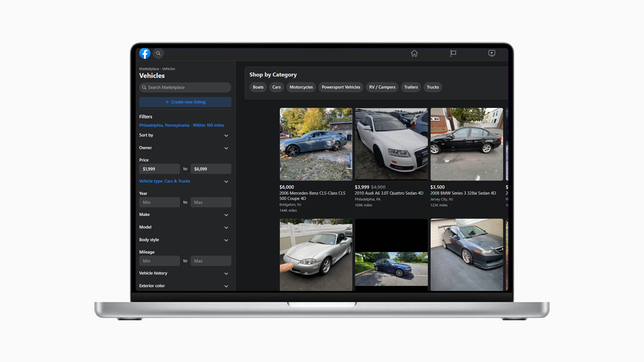Click the Marketplace breadcrumb link
The image size is (644, 362).
click(x=149, y=69)
